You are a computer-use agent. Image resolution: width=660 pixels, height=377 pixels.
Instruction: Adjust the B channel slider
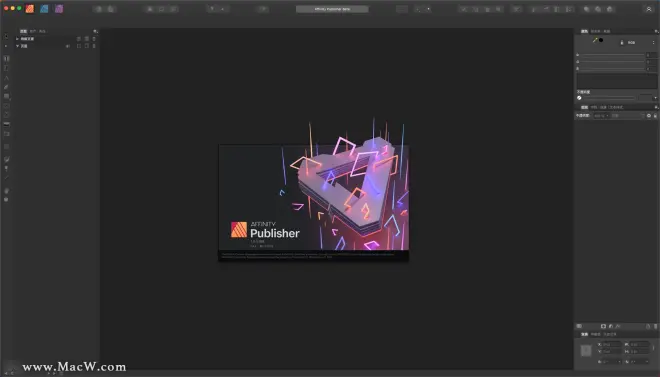pos(613,69)
